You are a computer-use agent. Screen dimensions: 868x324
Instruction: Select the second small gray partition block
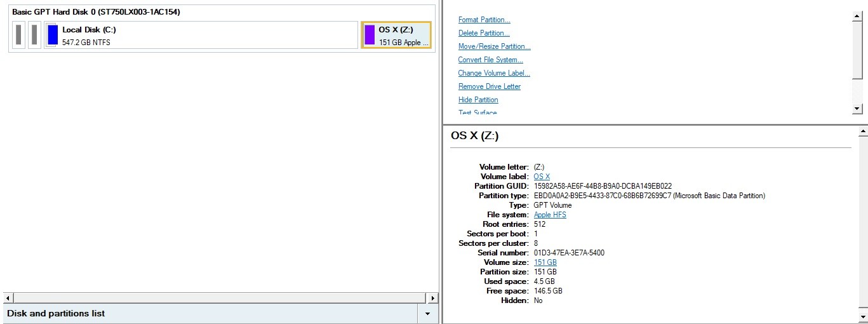(34, 35)
